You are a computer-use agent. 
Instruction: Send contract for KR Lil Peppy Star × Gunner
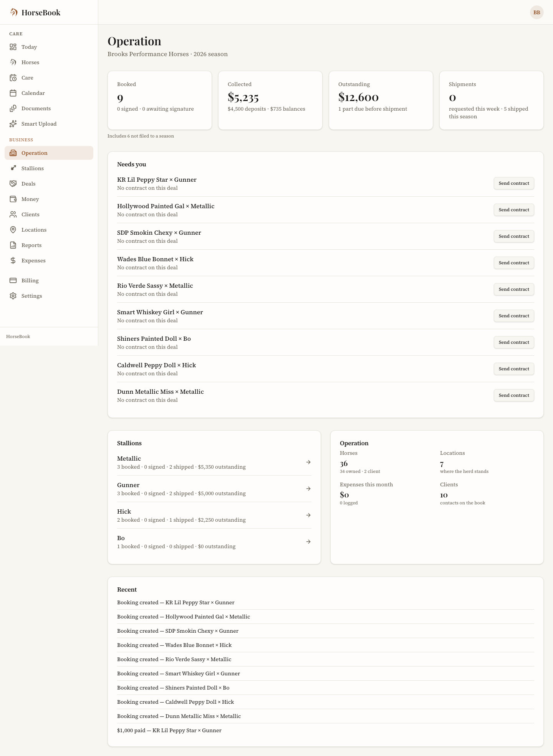514,183
